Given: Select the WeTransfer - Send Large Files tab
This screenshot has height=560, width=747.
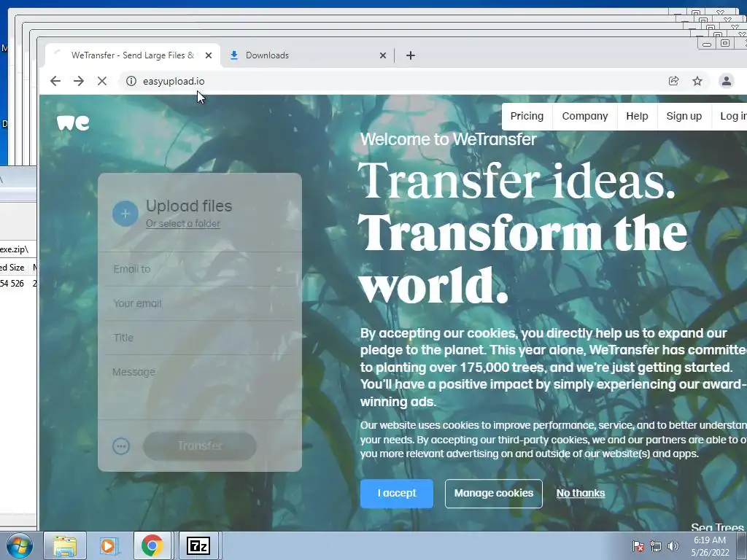Looking at the screenshot, I should (x=133, y=55).
